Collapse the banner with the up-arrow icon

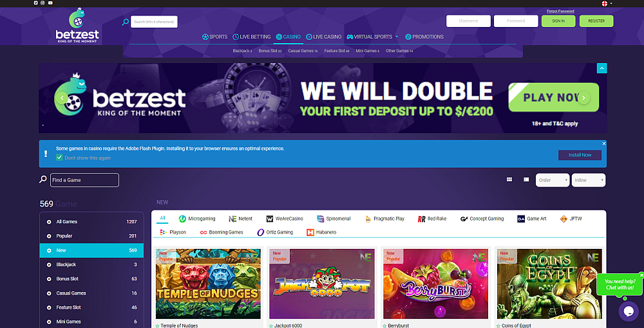[601, 68]
